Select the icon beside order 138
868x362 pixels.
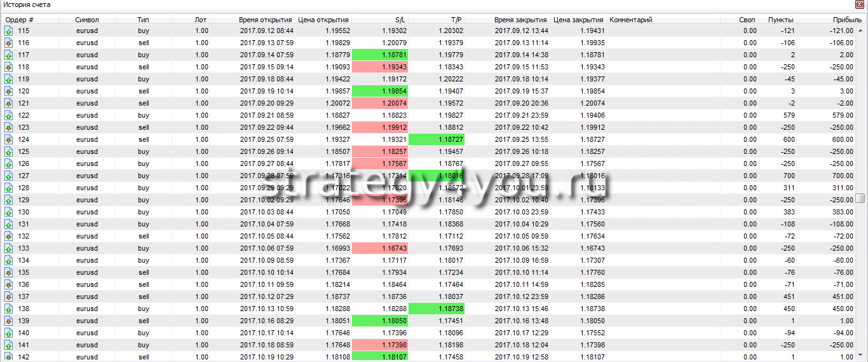pos(9,309)
